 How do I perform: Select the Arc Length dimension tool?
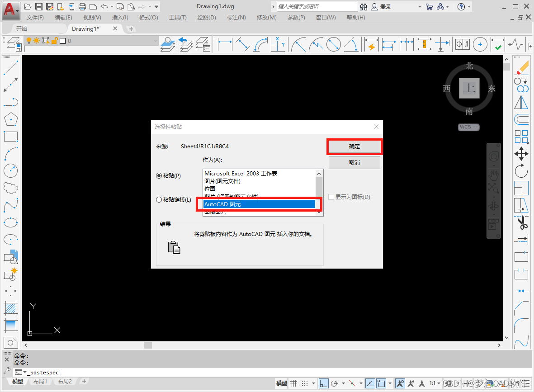[x=261, y=44]
